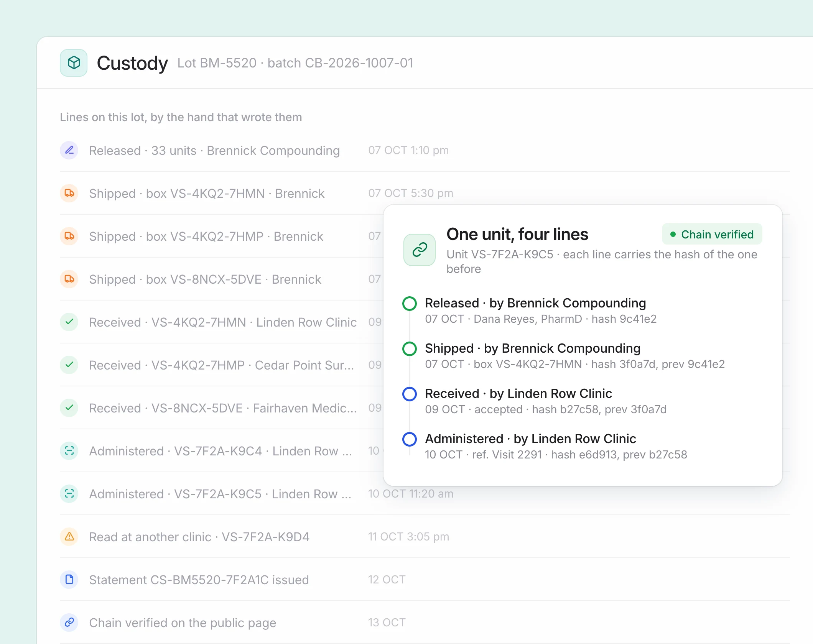813x644 pixels.
Task: Click link icon for Chain verified on public page
Action: pyautogui.click(x=69, y=623)
